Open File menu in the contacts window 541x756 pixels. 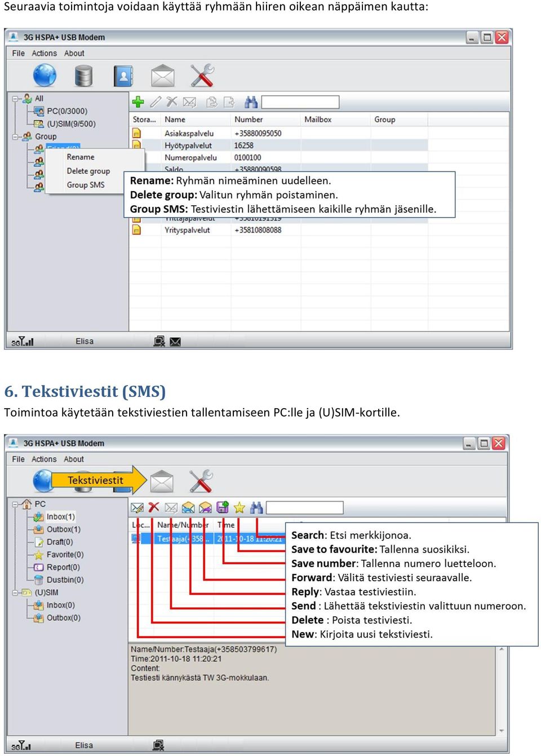(x=19, y=53)
